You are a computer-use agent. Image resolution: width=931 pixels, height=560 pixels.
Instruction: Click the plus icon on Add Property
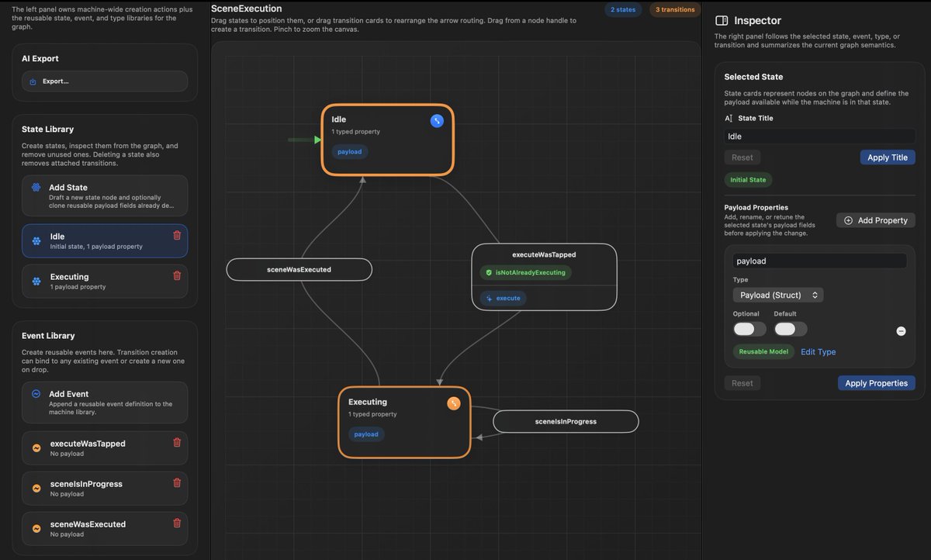click(848, 220)
